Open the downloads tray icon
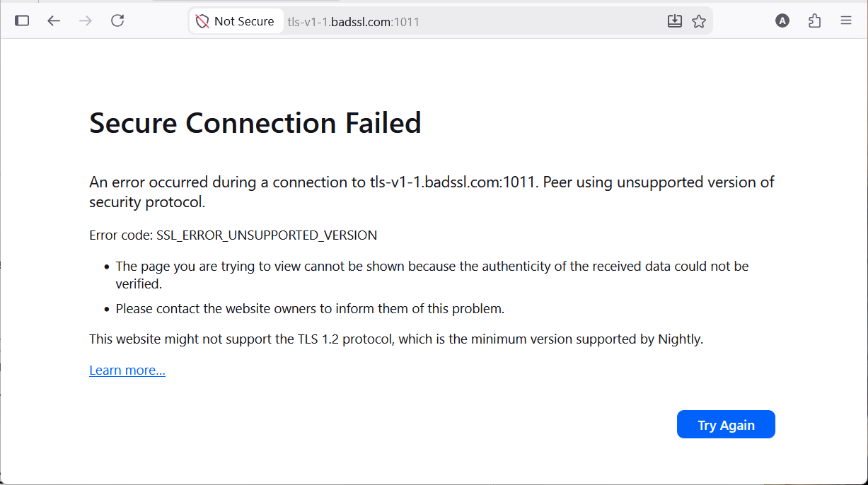The image size is (868, 485). pos(674,21)
